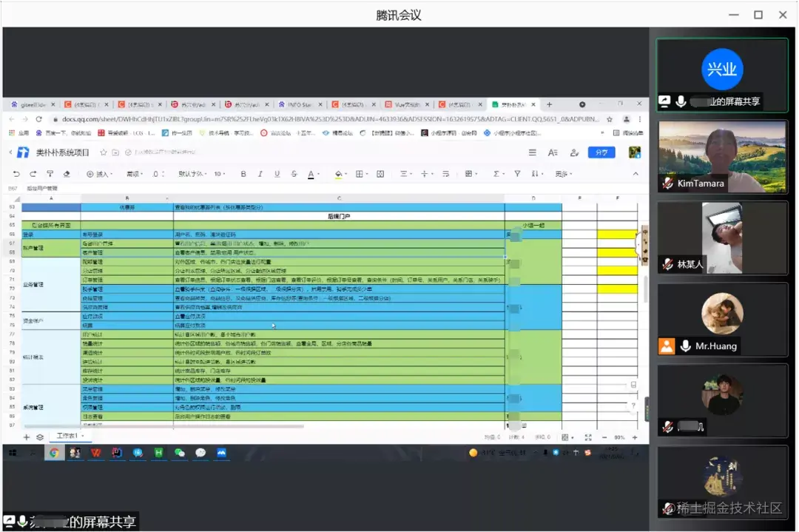Undo the last spreadsheet action

(x=16, y=175)
